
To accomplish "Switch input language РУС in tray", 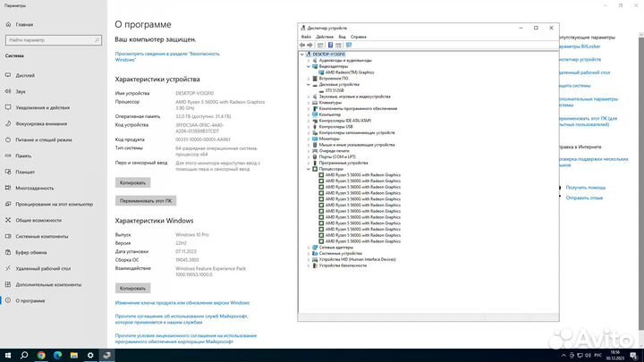I will (x=598, y=356).
